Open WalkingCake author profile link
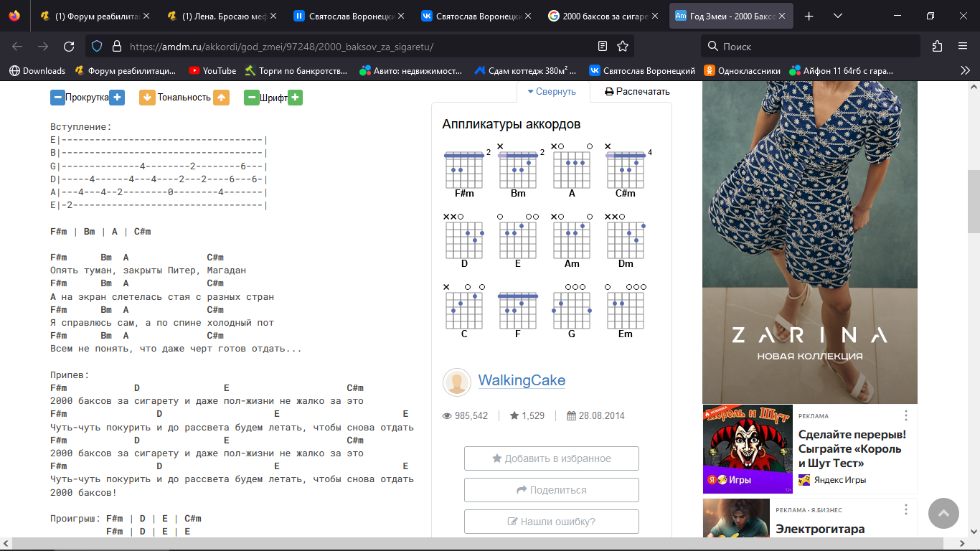 [522, 381]
